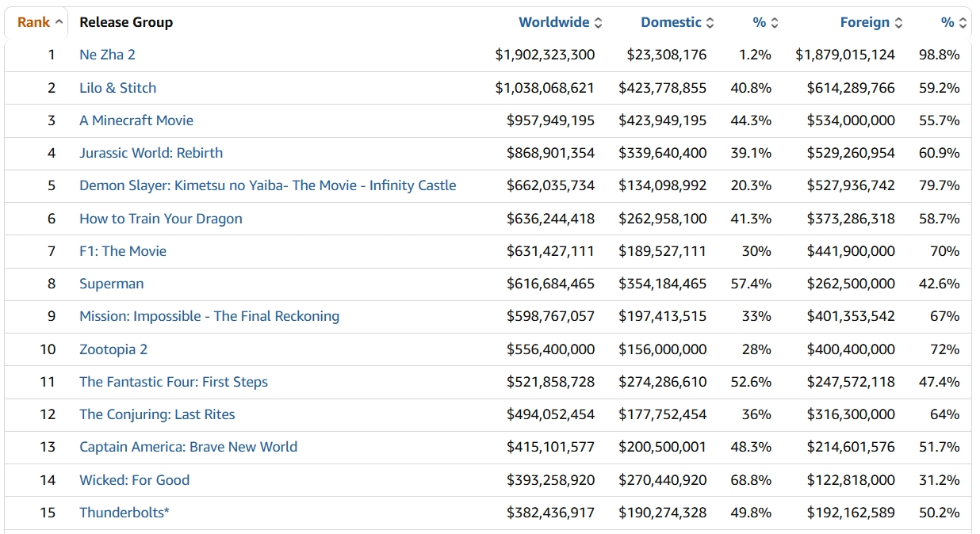Open Demon Slayer Infinity Castle link
Screen dimensions: 980x534
click(x=267, y=185)
